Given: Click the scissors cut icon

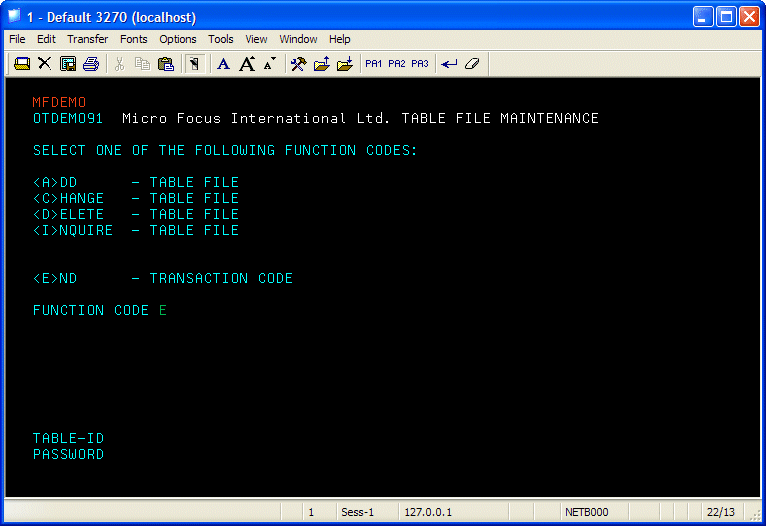Looking at the screenshot, I should click(x=119, y=64).
